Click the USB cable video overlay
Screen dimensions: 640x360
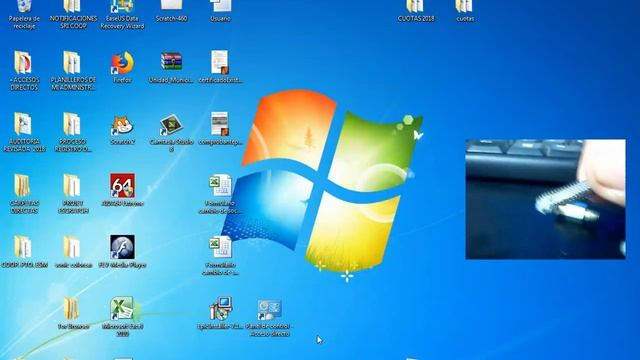[x=545, y=199]
